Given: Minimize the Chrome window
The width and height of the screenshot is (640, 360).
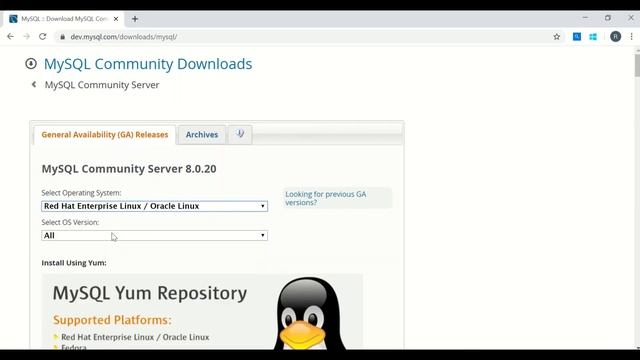Looking at the screenshot, I should coord(585,18).
